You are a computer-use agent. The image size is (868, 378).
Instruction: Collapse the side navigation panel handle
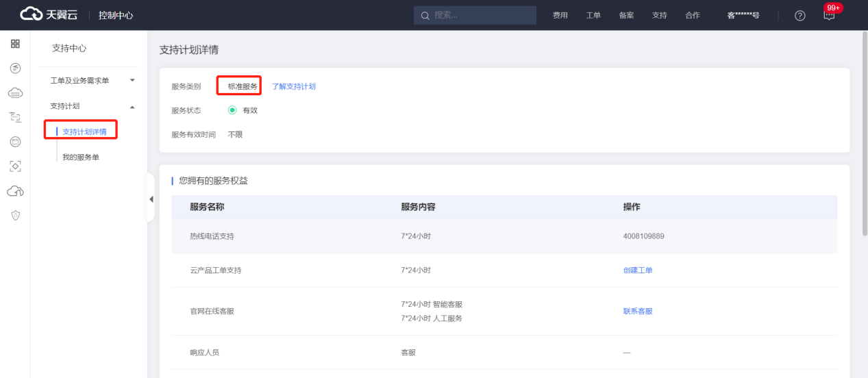tap(151, 199)
